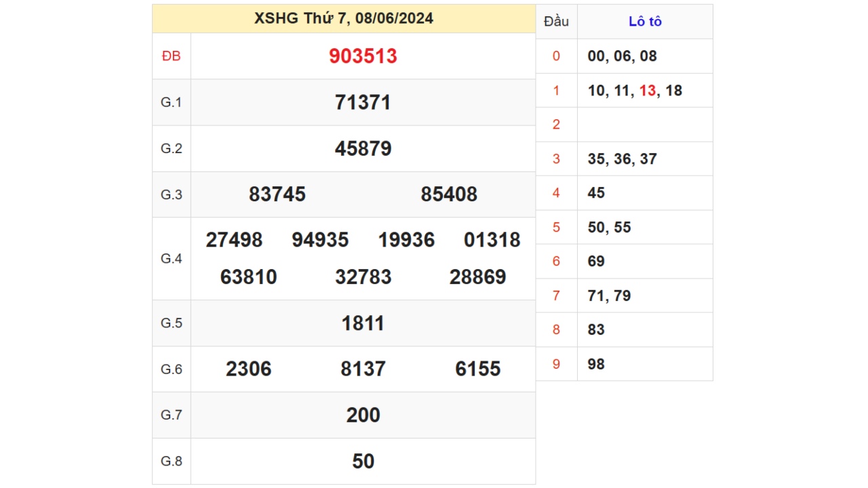Click the Đầu column header
Image resolution: width=868 pixels, height=488 pixels.
click(556, 22)
